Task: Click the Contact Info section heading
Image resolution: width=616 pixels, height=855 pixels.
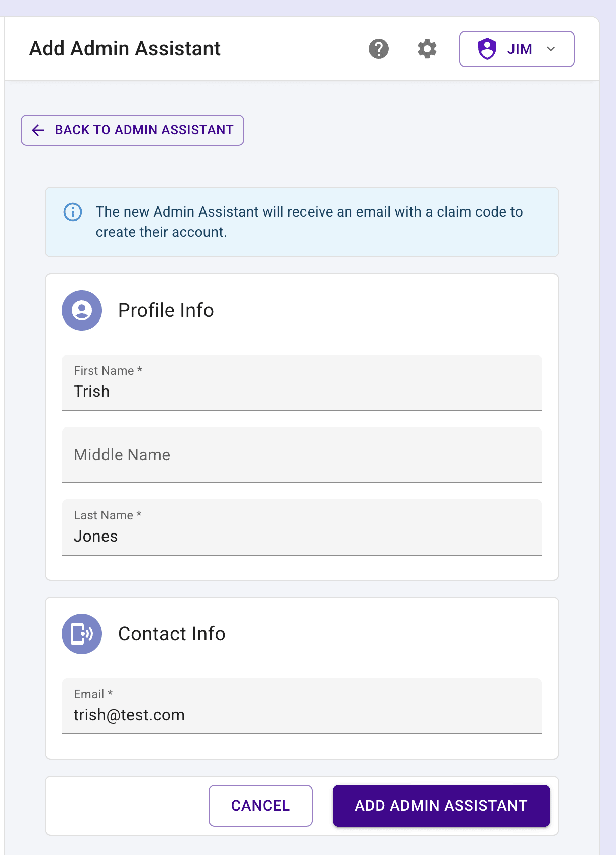Action: [171, 634]
